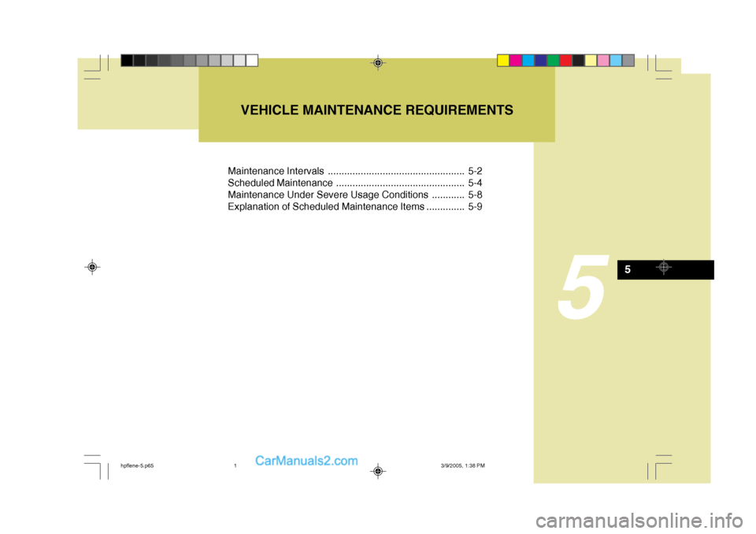Pick the dark blue swatch in the color bar
The width and height of the screenshot is (756, 534).
[541, 61]
